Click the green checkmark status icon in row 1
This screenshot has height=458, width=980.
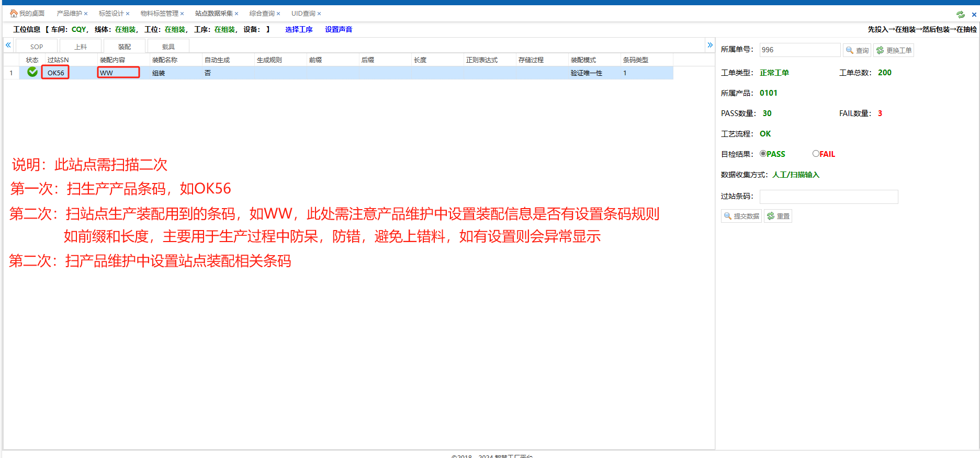(x=32, y=72)
